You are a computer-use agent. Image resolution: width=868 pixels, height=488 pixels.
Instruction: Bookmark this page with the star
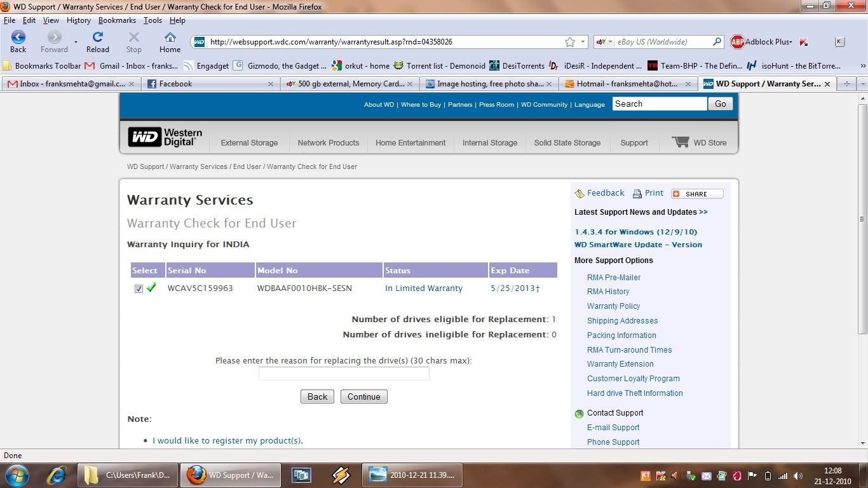pos(570,42)
